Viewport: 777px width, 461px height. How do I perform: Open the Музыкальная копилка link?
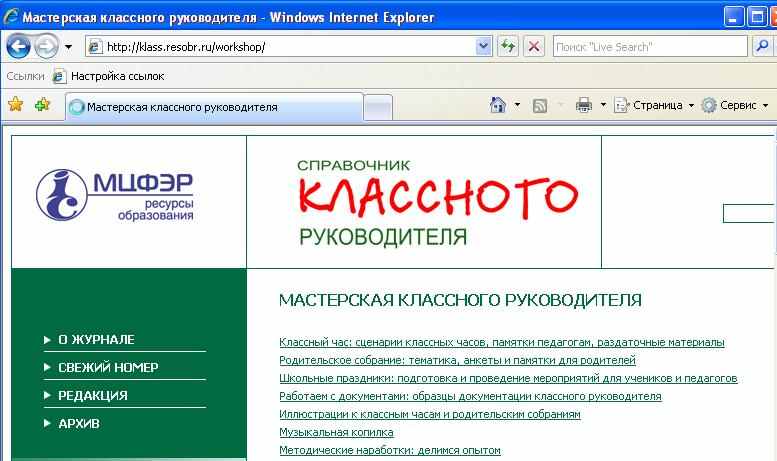[x=336, y=432]
